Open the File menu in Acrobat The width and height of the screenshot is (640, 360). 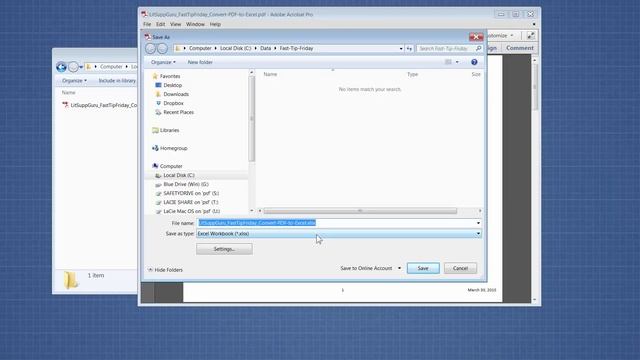(x=147, y=24)
